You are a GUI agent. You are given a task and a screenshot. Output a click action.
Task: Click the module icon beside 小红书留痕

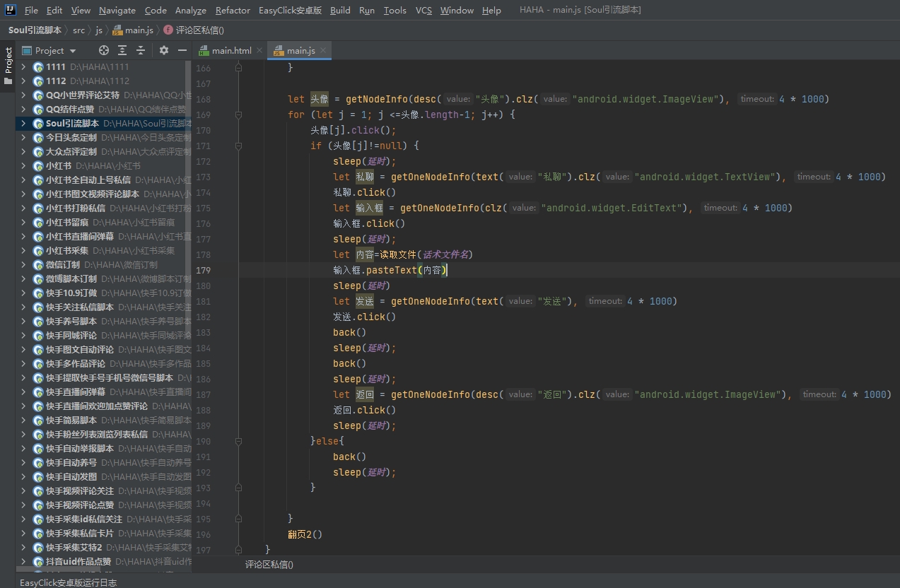pos(38,223)
